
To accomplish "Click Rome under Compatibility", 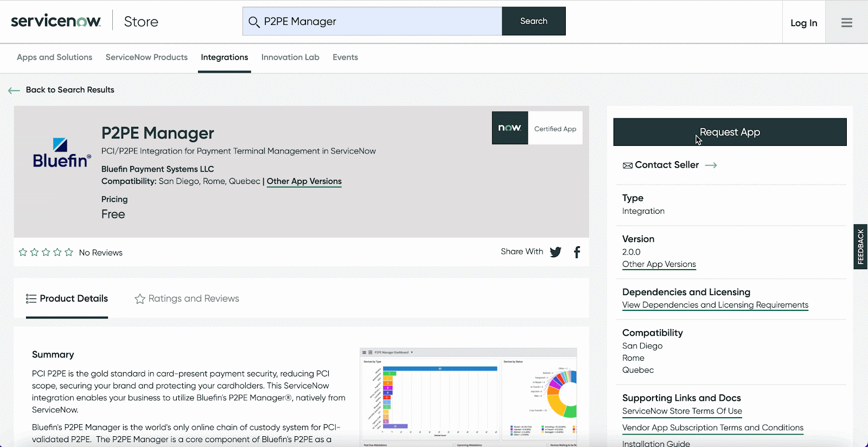I will (x=633, y=358).
